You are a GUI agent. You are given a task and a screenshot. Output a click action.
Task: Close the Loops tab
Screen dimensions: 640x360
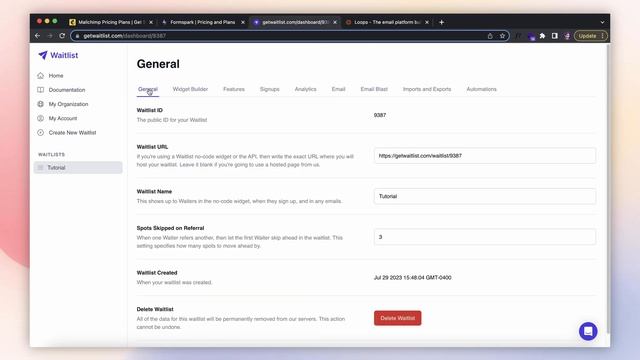427,22
